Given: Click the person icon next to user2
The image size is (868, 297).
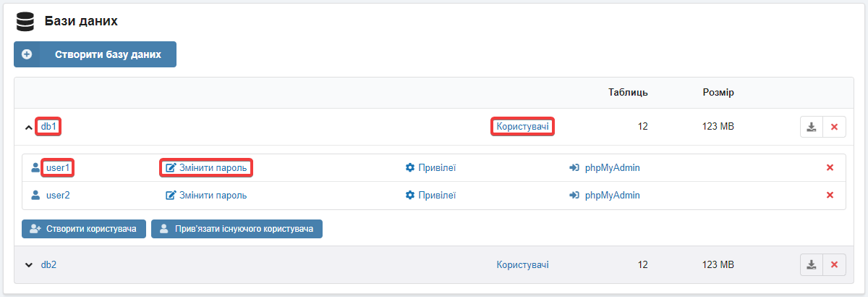Looking at the screenshot, I should click(x=35, y=195).
